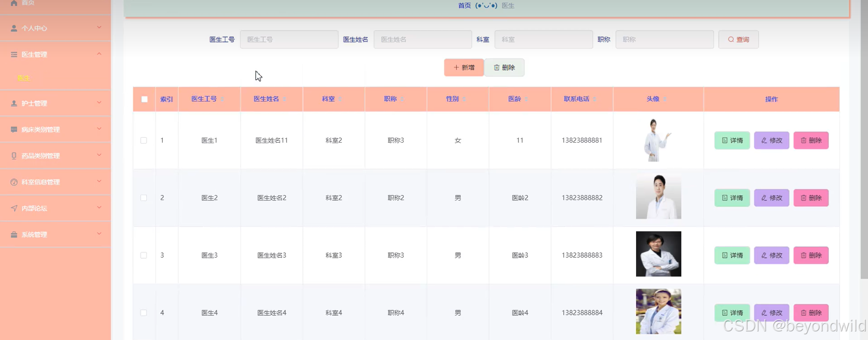
Task: Collapse 医生管理 menu chevron
Action: (x=99, y=54)
